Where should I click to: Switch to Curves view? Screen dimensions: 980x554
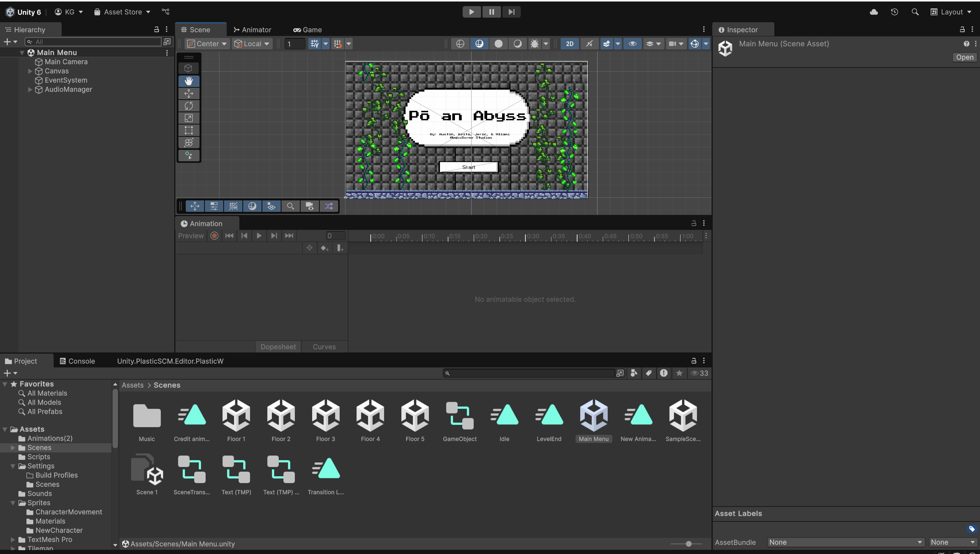(x=324, y=347)
